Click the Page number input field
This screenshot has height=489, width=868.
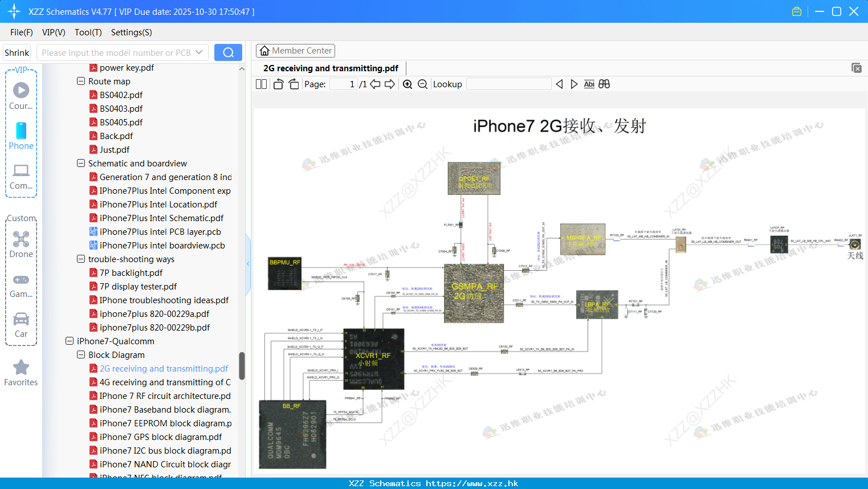343,84
